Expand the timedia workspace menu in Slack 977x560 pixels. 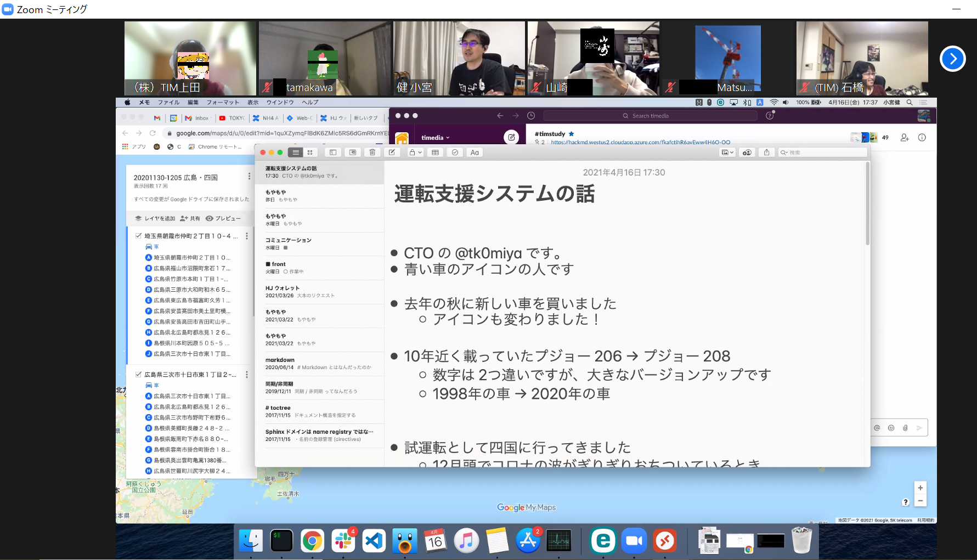(x=436, y=138)
